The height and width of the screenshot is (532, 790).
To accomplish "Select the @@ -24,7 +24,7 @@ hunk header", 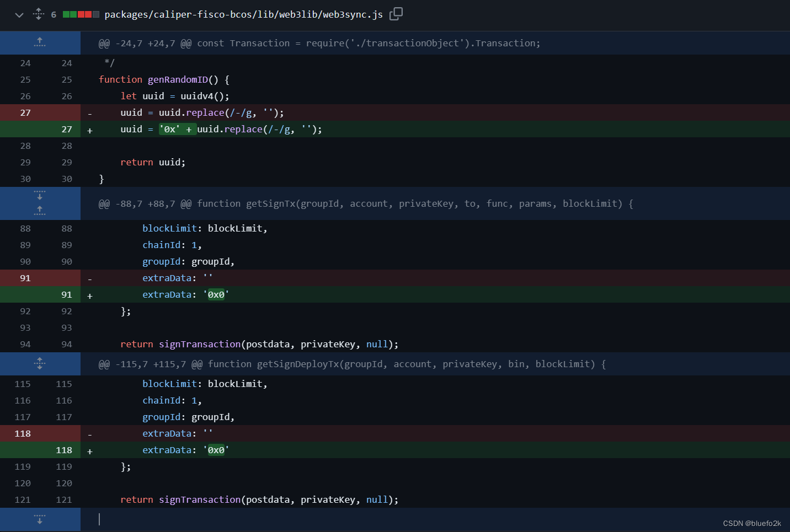I will (319, 43).
